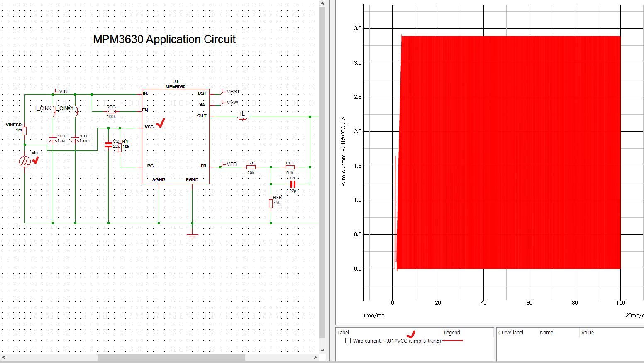The image size is (644, 363).
Task: Click the Legend column header
Action: 452,333
